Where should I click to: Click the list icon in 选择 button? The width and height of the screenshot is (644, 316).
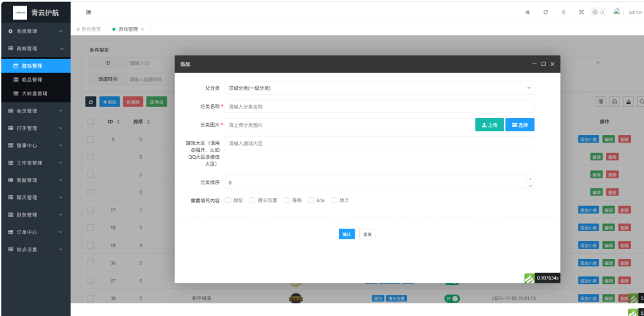514,125
